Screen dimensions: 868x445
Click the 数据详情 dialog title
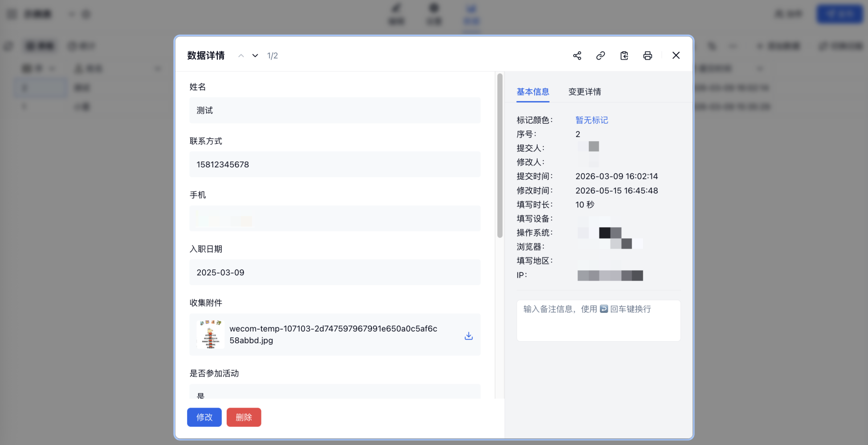(206, 56)
